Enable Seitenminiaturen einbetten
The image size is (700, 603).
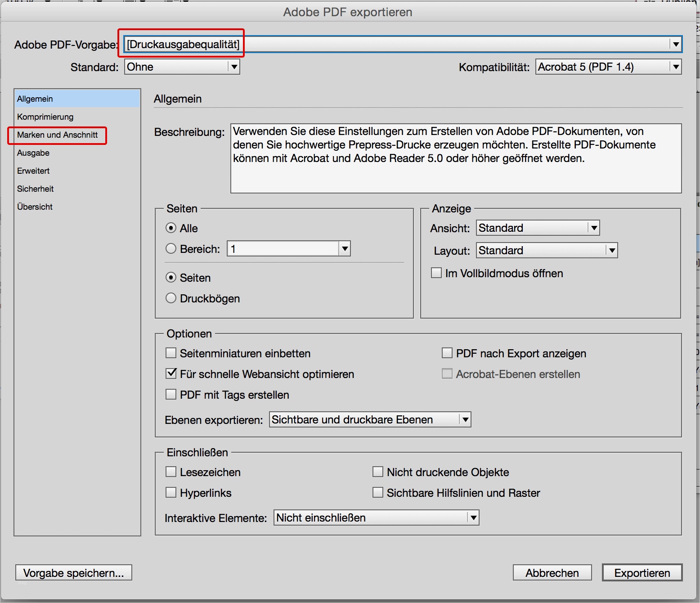click(171, 353)
